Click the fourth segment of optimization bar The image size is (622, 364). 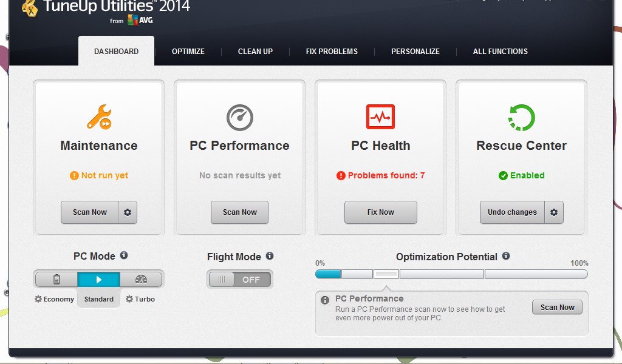pyautogui.click(x=442, y=274)
